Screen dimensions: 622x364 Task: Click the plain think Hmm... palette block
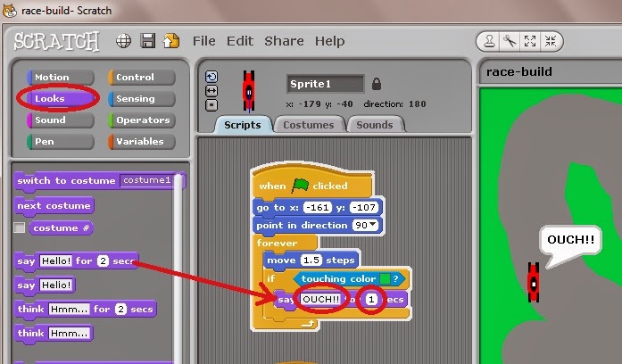click(x=54, y=333)
